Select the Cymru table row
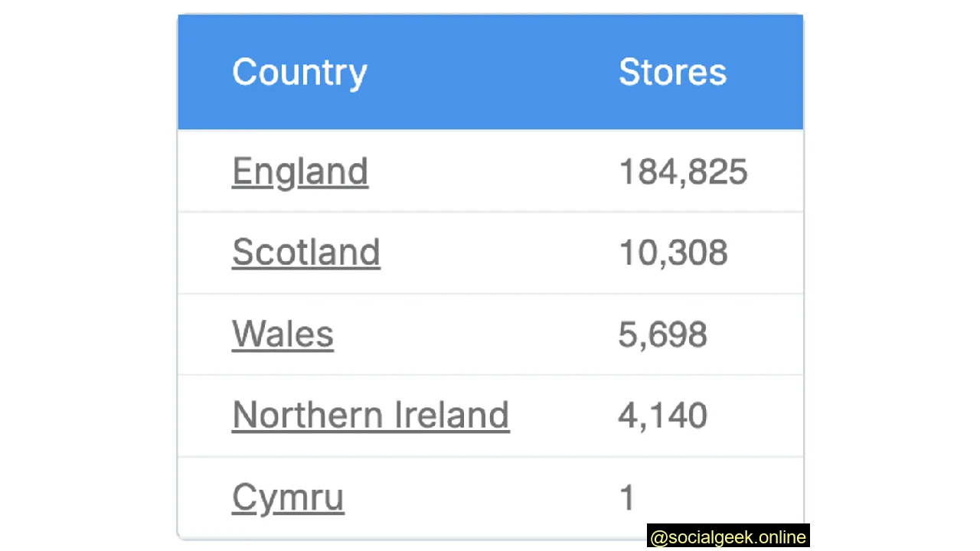This screenshot has height=551, width=980. coord(490,497)
